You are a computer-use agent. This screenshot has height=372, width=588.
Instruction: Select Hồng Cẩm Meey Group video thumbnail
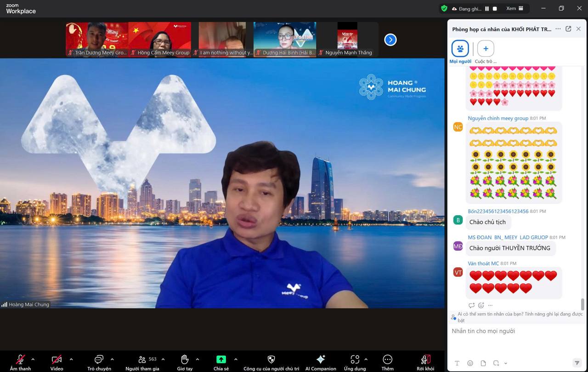159,39
